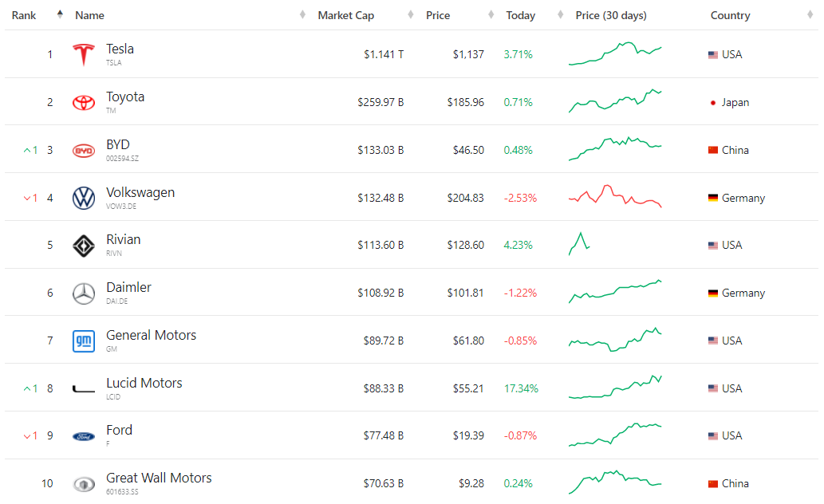The height and width of the screenshot is (504, 824).
Task: Click the Price column header
Action: [x=438, y=16]
